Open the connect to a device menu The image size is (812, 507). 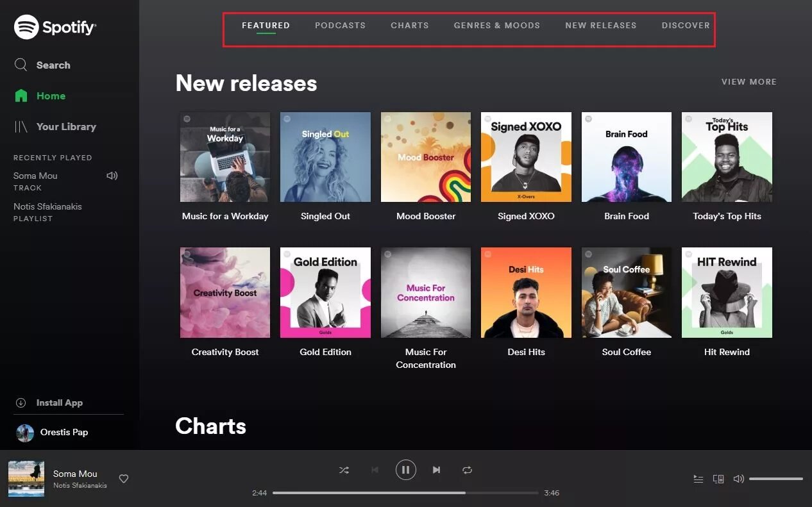coord(718,479)
